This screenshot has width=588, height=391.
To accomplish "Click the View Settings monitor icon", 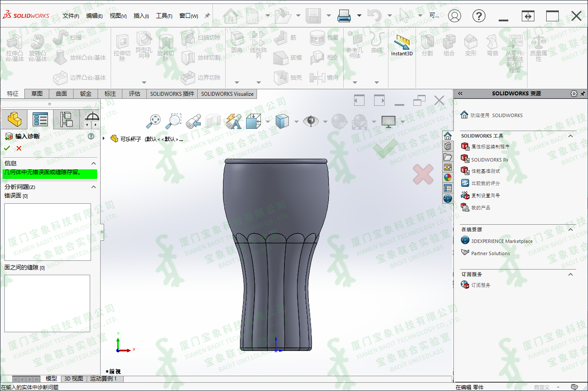I will tap(388, 121).
